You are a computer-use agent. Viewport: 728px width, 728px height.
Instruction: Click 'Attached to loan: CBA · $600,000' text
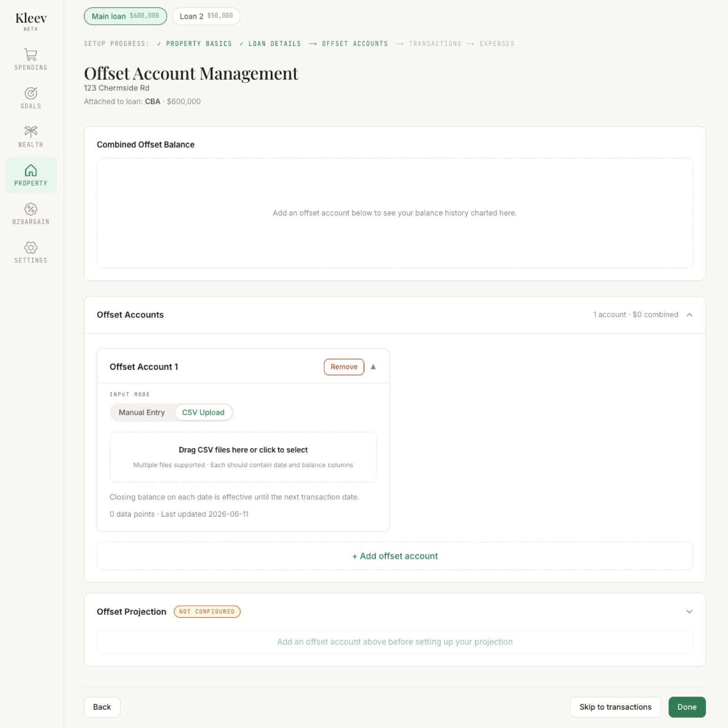142,101
